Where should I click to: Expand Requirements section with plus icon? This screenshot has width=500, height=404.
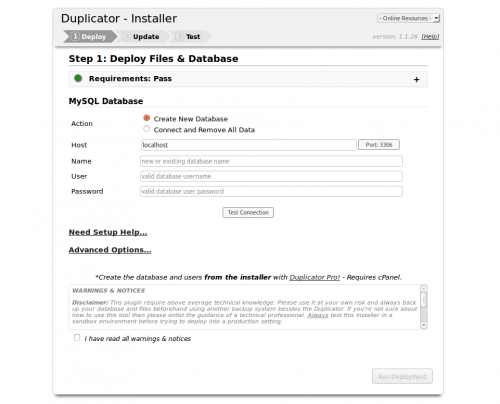click(416, 80)
